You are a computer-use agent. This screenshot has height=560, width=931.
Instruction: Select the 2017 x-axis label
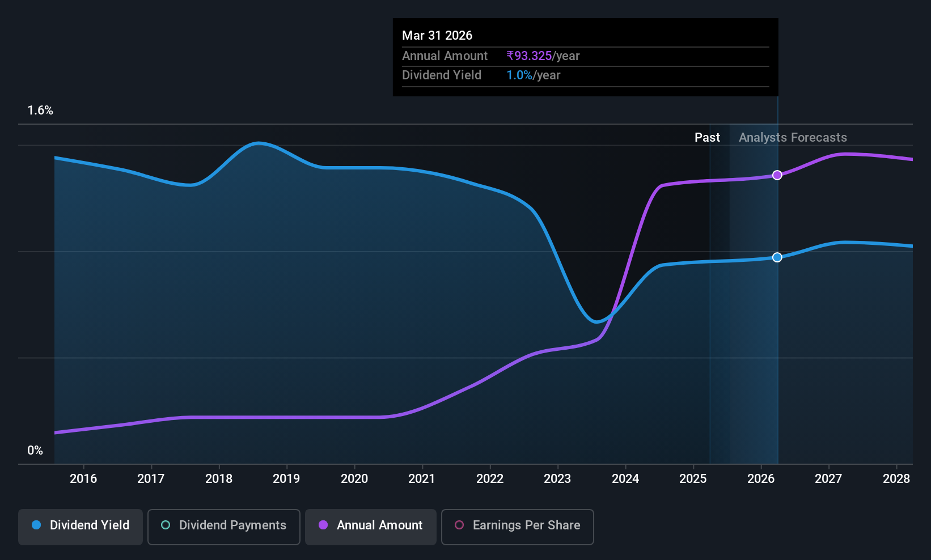(151, 479)
